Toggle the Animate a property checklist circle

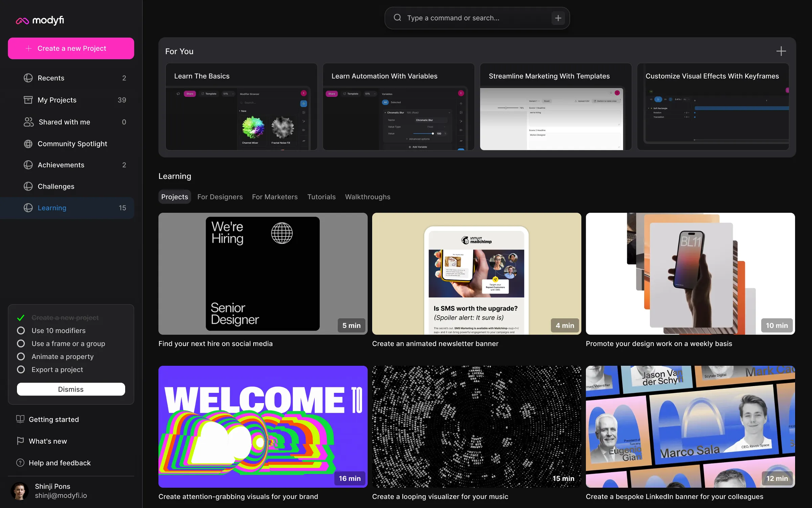(x=21, y=357)
